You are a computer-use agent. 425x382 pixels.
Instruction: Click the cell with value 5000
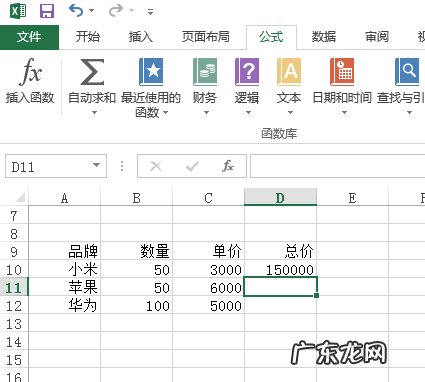[x=209, y=305]
